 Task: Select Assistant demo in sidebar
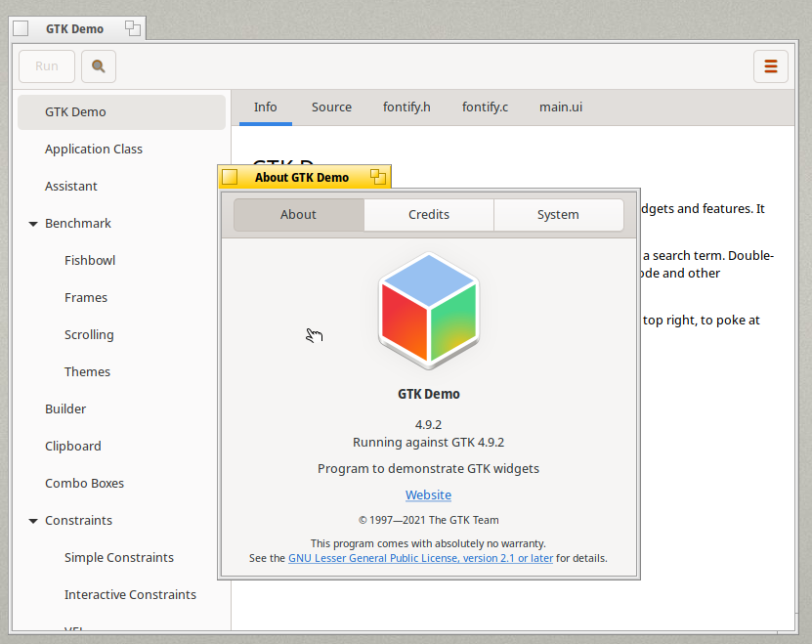(122, 187)
